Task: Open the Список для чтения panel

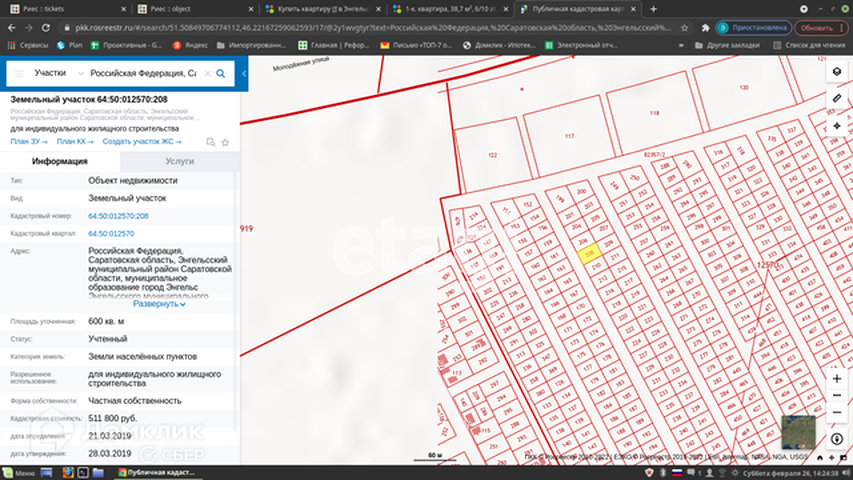Action: [x=809, y=45]
